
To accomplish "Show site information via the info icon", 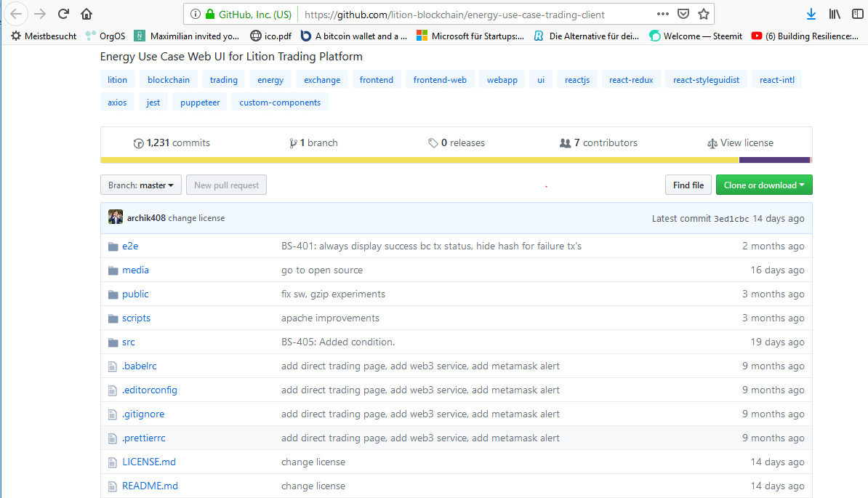I will coord(196,15).
